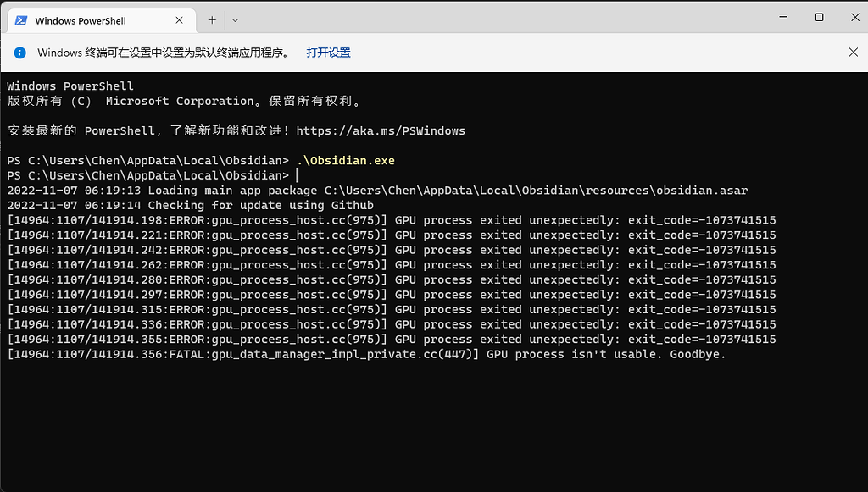Click the 版权所有 Microsoft Corporation copyright line
The width and height of the screenshot is (868, 492).
coord(185,101)
